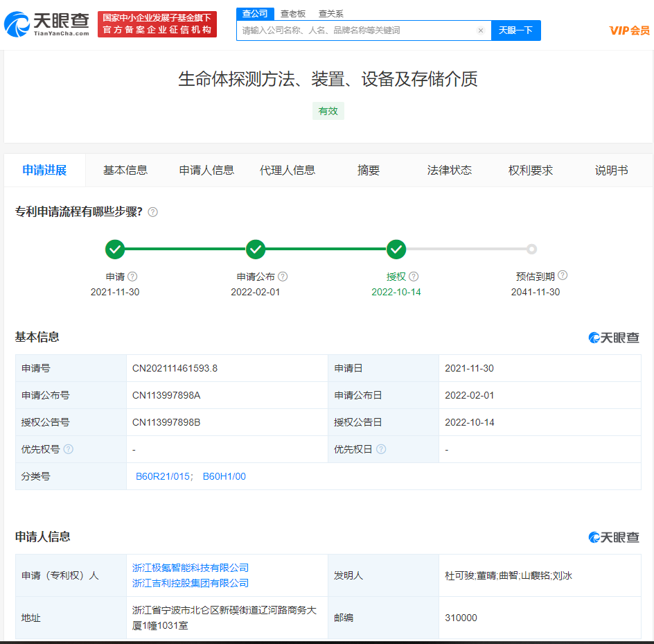Open classification link B60R21/015

pos(163,477)
